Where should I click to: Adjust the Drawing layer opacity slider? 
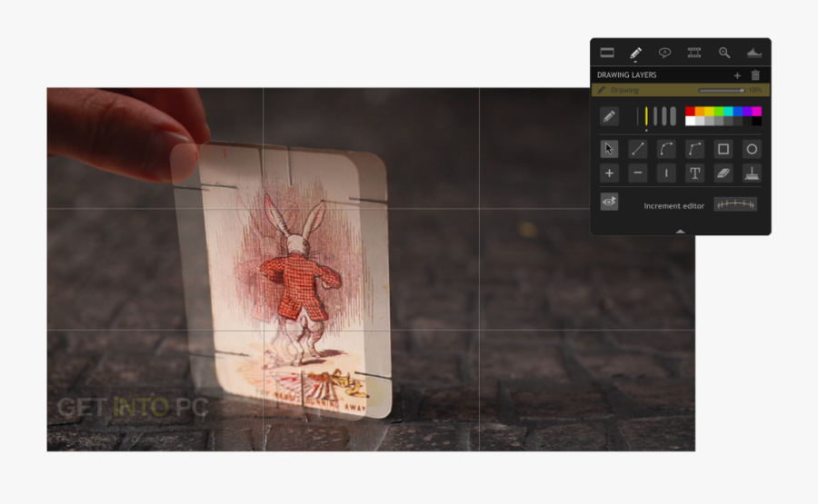[x=722, y=90]
